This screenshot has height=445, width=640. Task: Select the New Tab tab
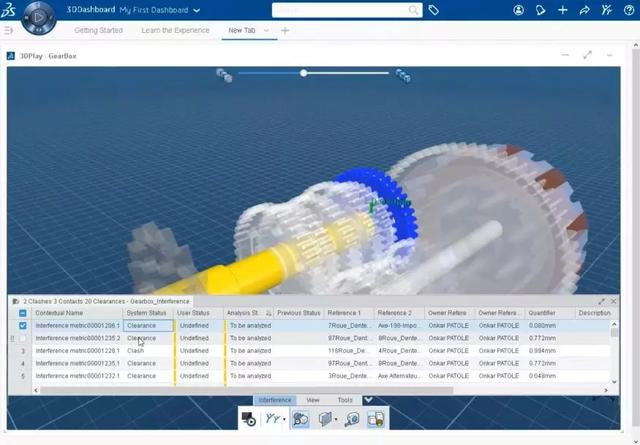pyautogui.click(x=242, y=30)
